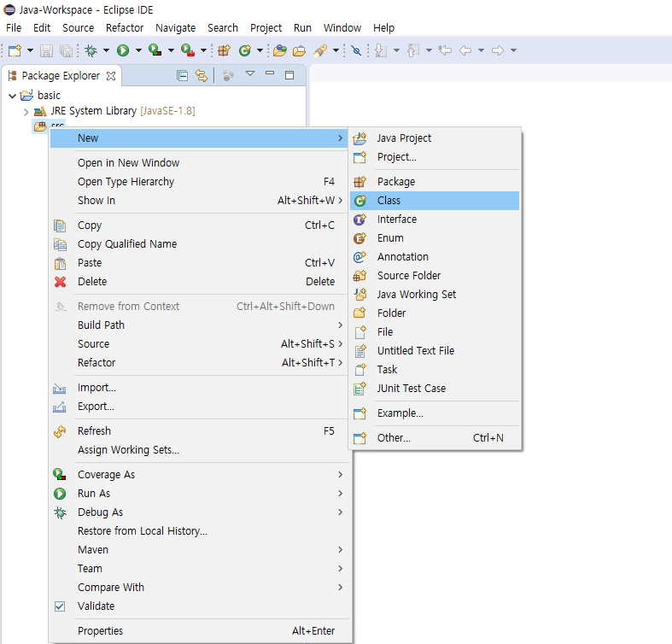
Task: Click the Debug bug toolbar icon
Action: (91, 50)
